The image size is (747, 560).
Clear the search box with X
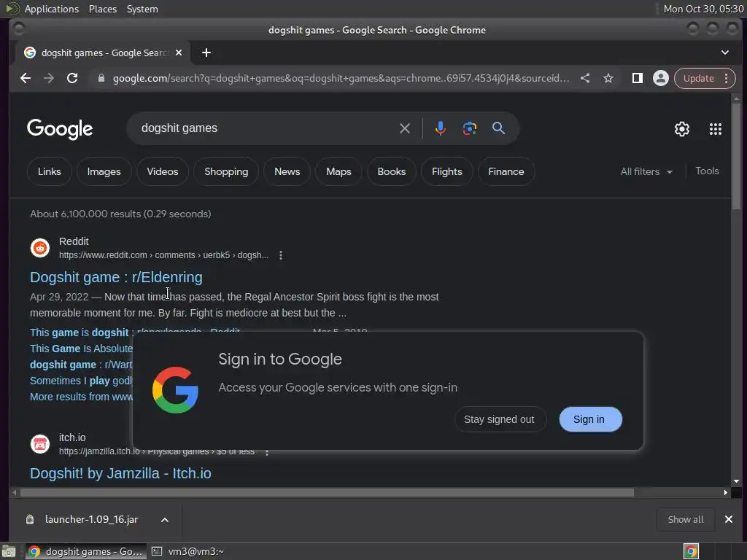tap(405, 128)
